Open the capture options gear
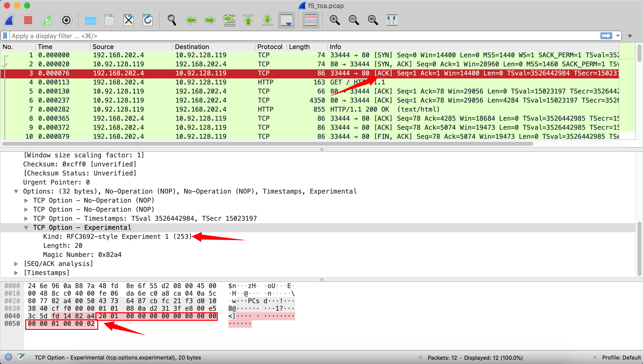This screenshot has width=643, height=364. point(66,20)
